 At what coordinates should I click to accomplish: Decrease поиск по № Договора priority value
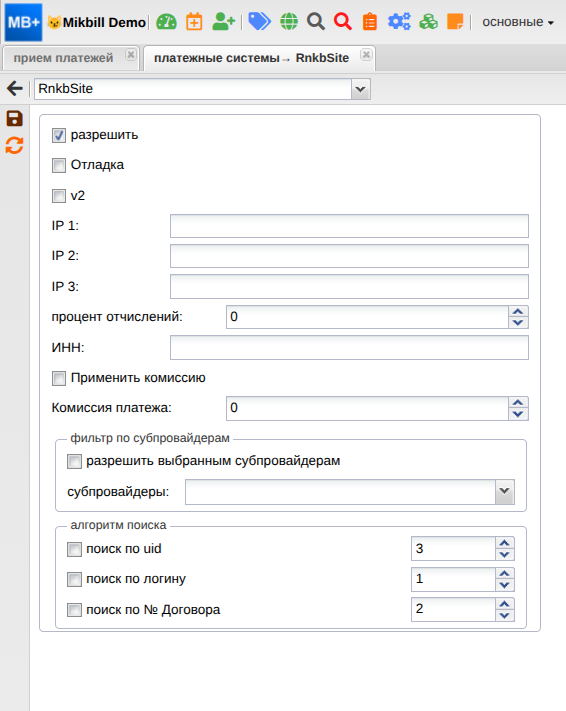(x=505, y=615)
